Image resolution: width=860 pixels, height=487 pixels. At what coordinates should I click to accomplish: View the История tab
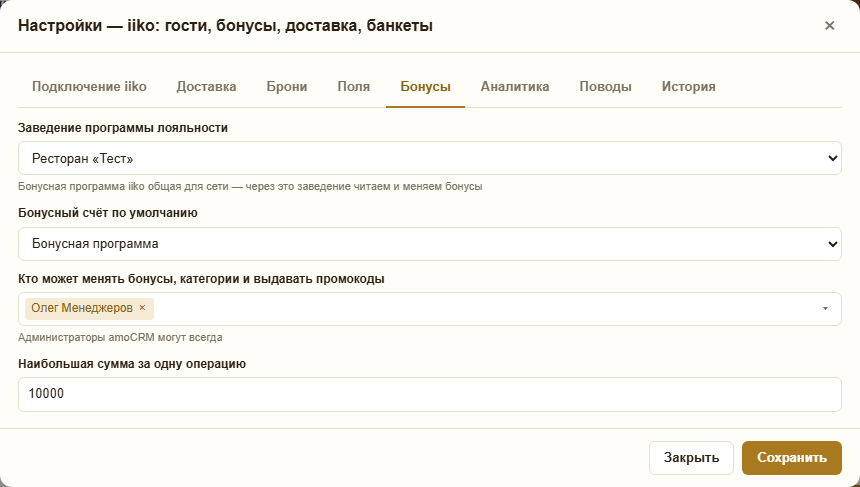[x=688, y=86]
